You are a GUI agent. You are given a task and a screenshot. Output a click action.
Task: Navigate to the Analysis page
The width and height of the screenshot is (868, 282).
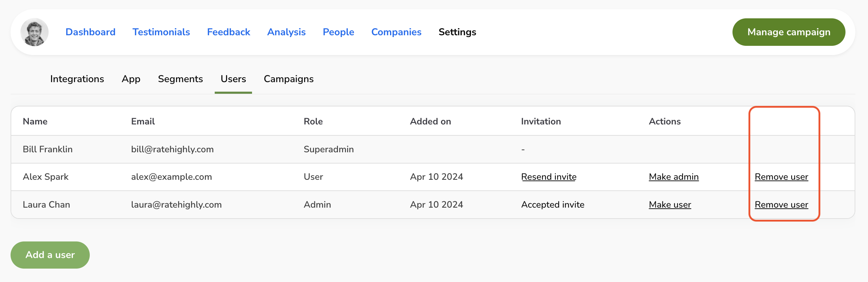tap(286, 32)
